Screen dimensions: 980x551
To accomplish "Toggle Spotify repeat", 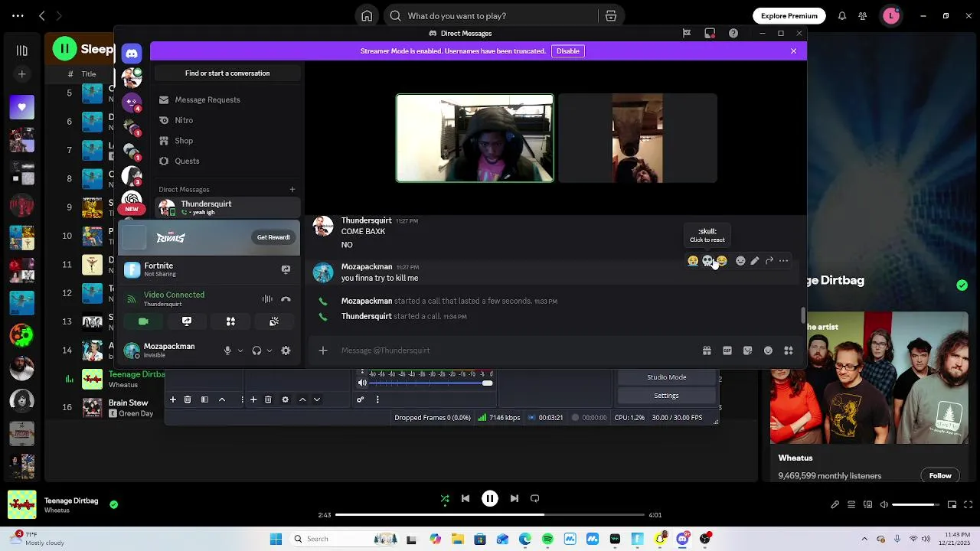I will 535,498.
